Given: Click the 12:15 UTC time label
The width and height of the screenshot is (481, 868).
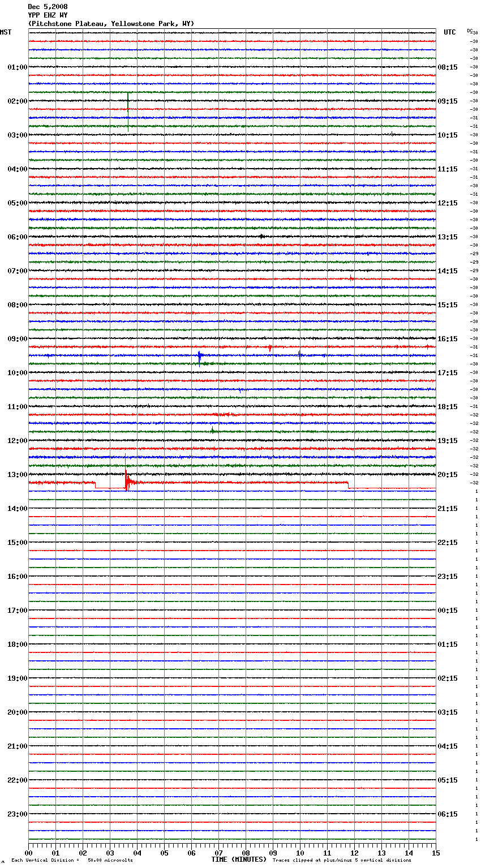Looking at the screenshot, I should pyautogui.click(x=448, y=203).
